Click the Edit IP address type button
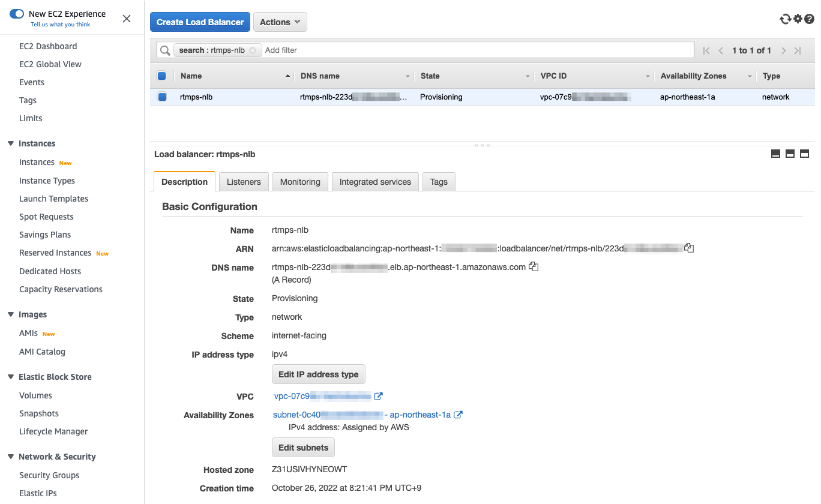 coord(318,374)
